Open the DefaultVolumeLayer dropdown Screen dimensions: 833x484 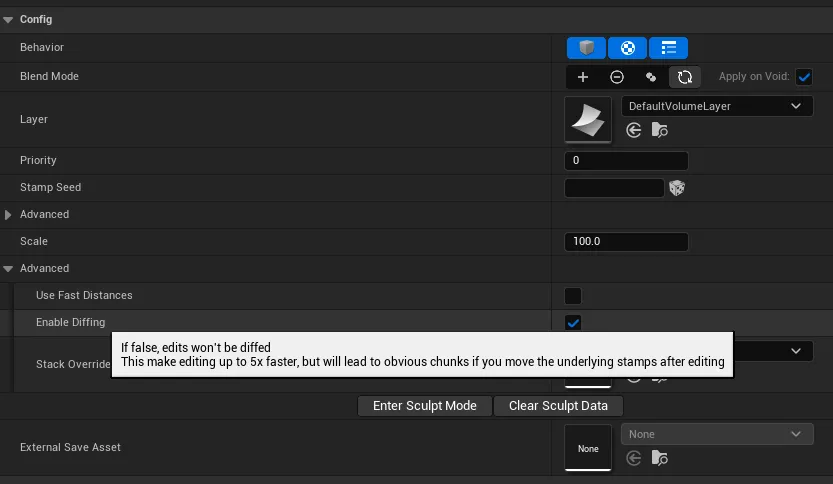[x=715, y=106]
